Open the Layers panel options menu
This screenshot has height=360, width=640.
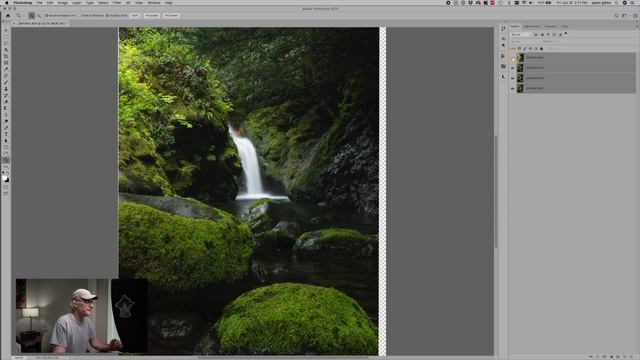tap(636, 26)
